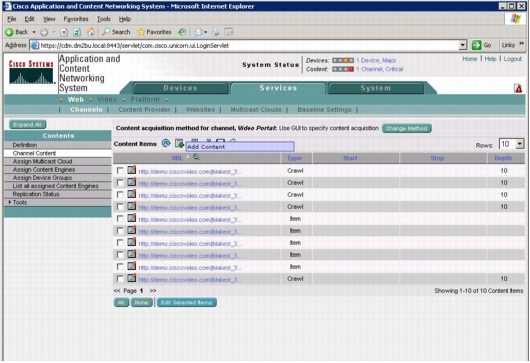Click the Expand All button
The image size is (530, 363).
pyautogui.click(x=27, y=124)
